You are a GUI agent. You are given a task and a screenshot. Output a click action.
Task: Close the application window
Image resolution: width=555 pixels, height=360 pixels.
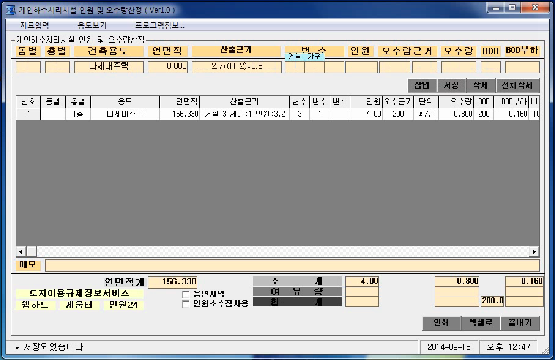pyautogui.click(x=535, y=8)
